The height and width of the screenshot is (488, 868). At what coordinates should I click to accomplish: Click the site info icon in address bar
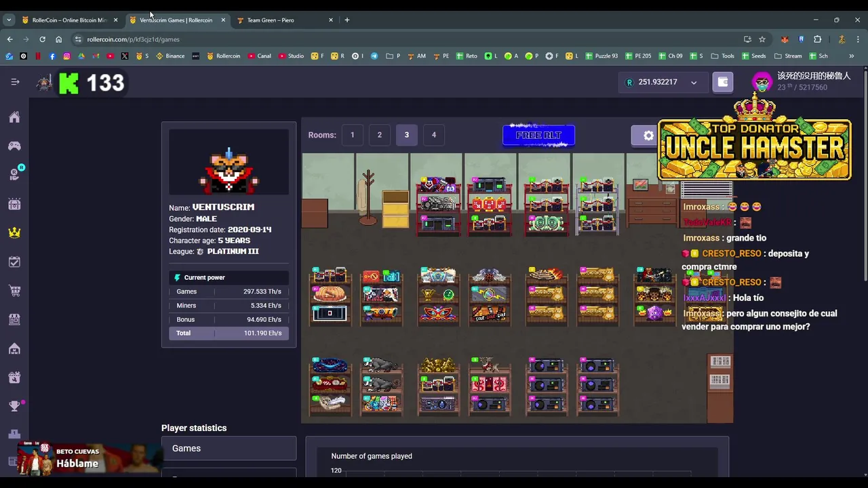tap(78, 39)
